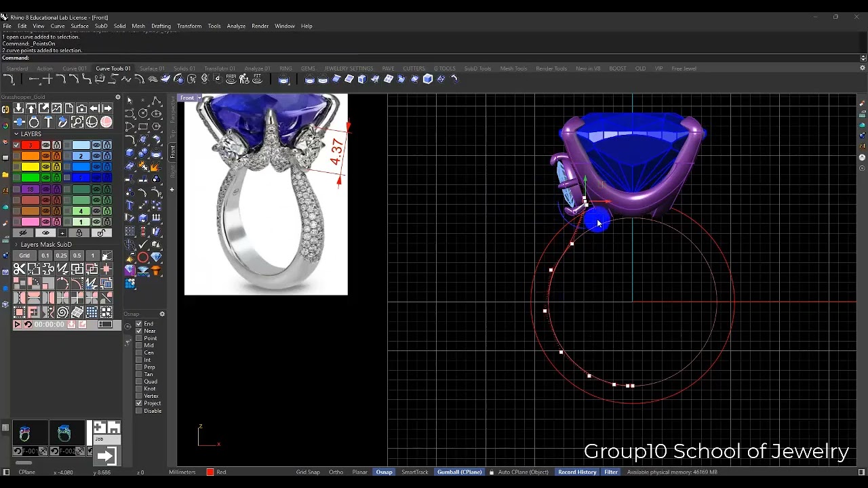Open the Millimeters units dropdown in the status bar
This screenshot has height=488, width=868.
(x=182, y=472)
